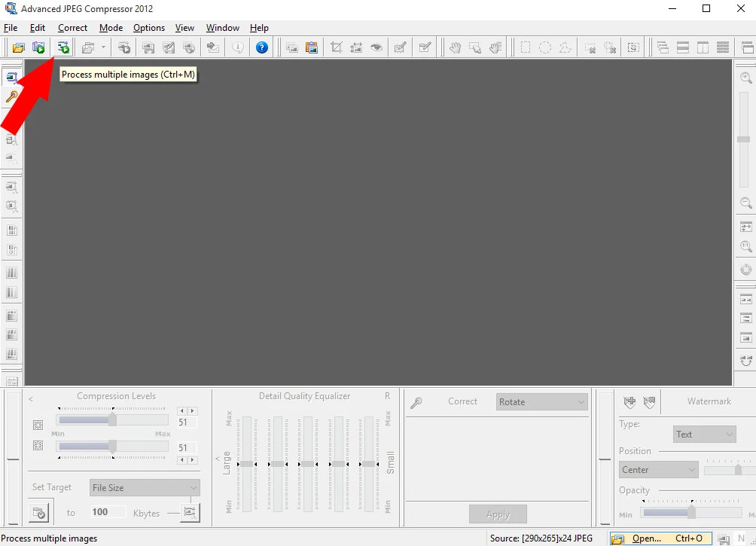The width and height of the screenshot is (756, 546).
Task: Open the View menu
Action: point(184,28)
